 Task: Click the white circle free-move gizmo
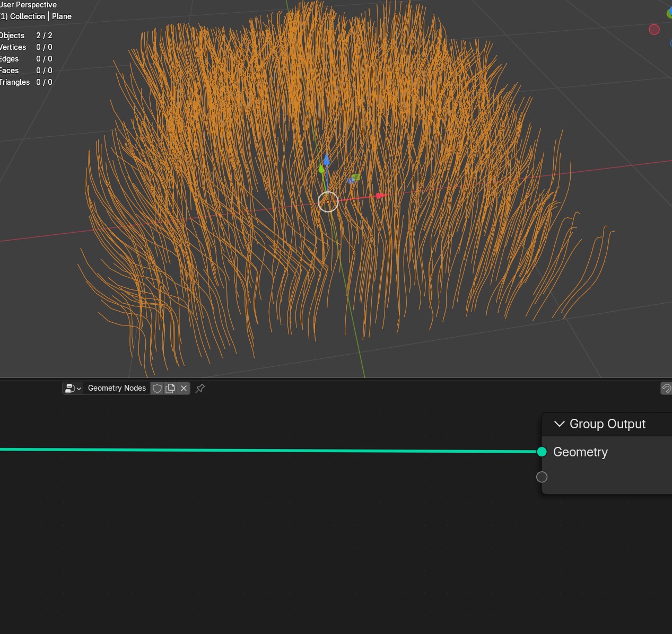(x=328, y=202)
